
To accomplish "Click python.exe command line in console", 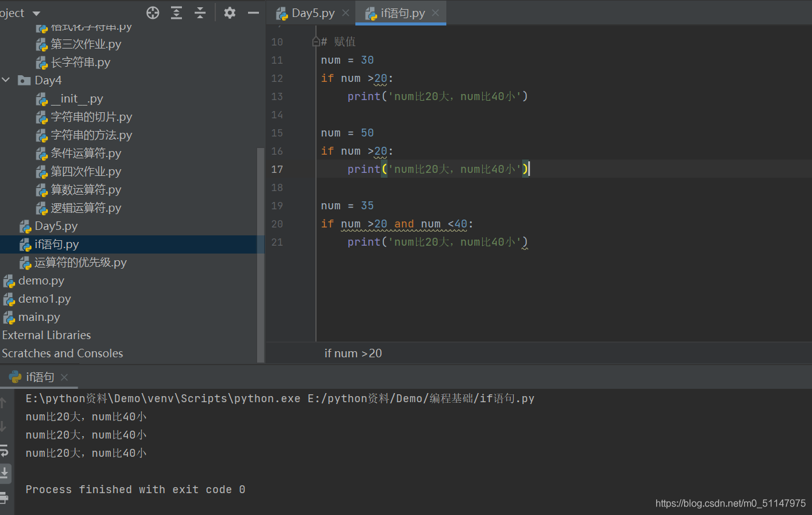I will point(280,399).
